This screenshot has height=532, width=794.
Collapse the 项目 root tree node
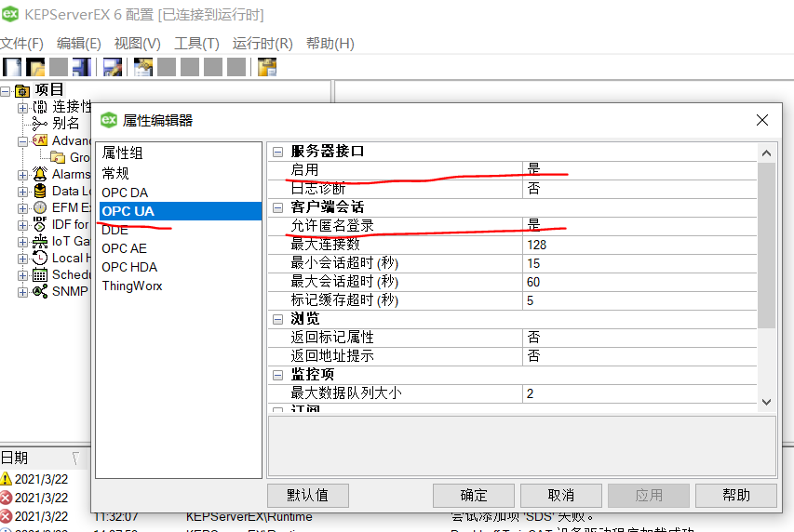(5, 91)
